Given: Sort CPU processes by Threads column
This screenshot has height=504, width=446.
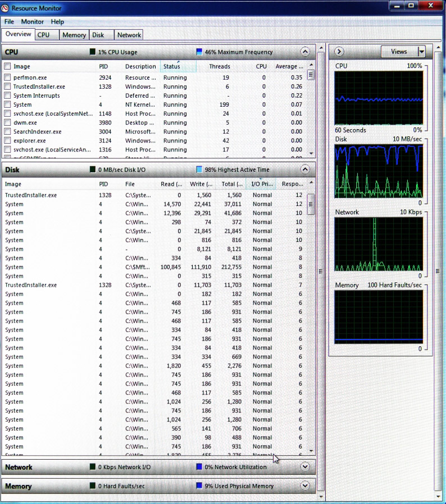Looking at the screenshot, I should coord(219,66).
